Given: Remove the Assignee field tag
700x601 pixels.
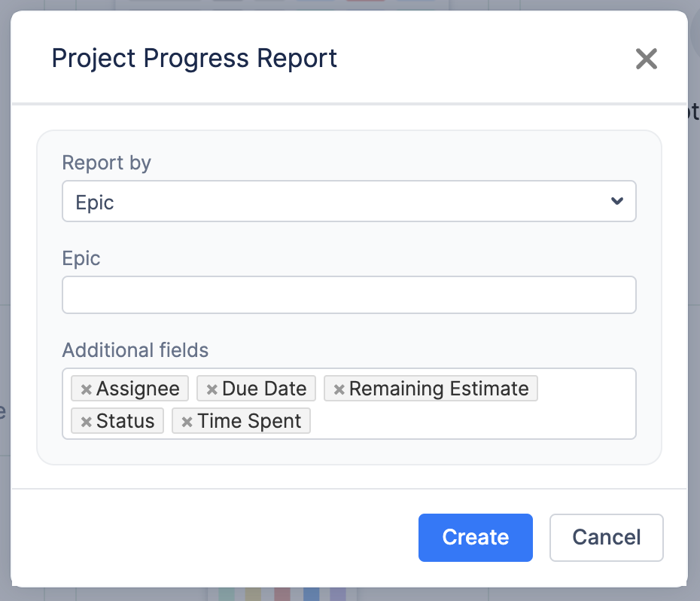Looking at the screenshot, I should [x=87, y=389].
